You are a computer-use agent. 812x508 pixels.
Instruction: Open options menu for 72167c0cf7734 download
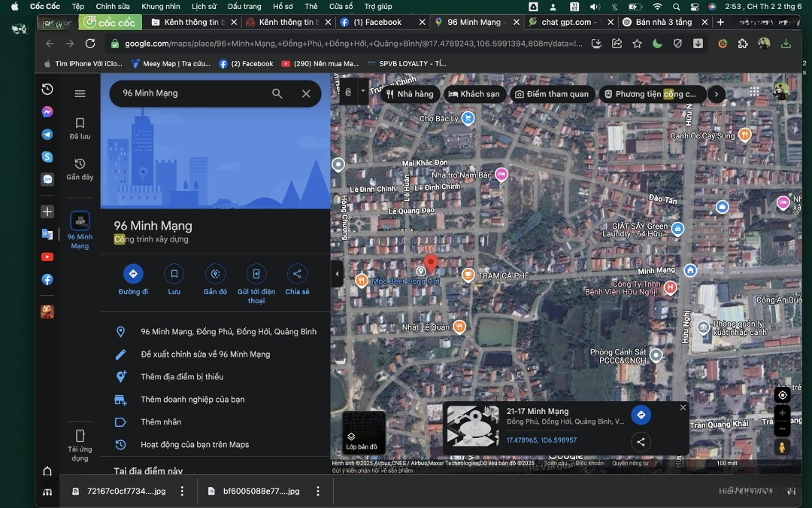pos(182,491)
